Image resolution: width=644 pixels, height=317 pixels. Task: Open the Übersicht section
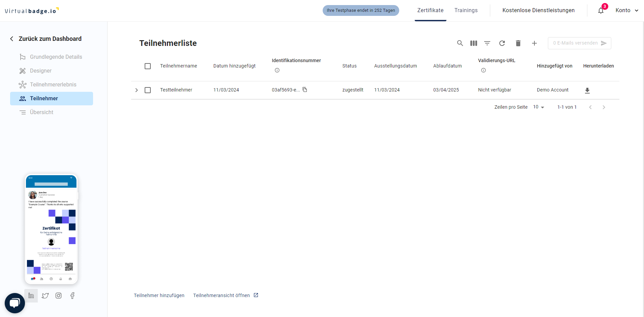pos(52,112)
